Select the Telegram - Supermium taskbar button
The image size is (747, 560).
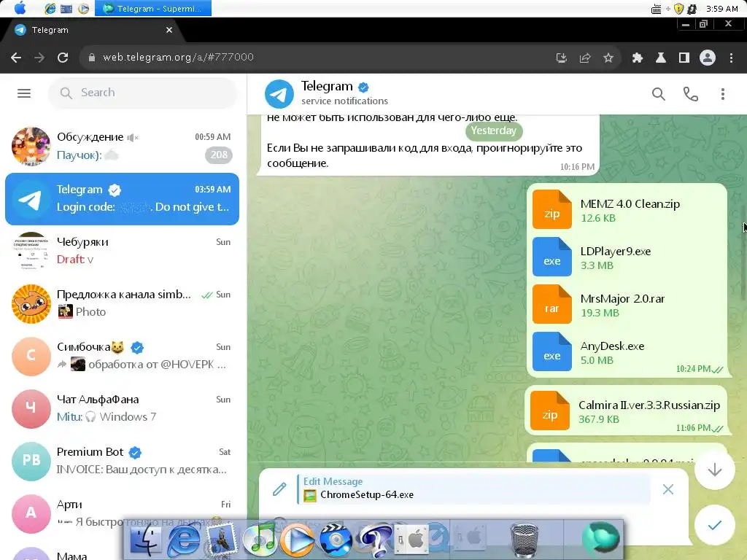(x=153, y=8)
